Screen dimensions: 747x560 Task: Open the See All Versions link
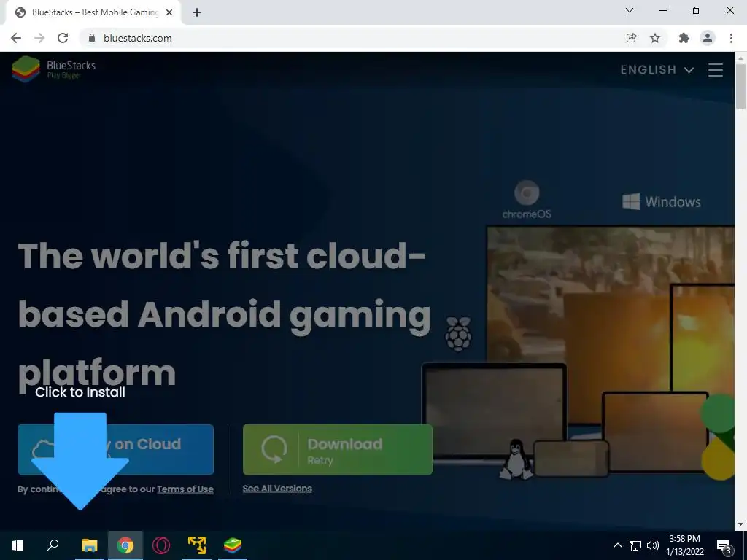(x=277, y=488)
